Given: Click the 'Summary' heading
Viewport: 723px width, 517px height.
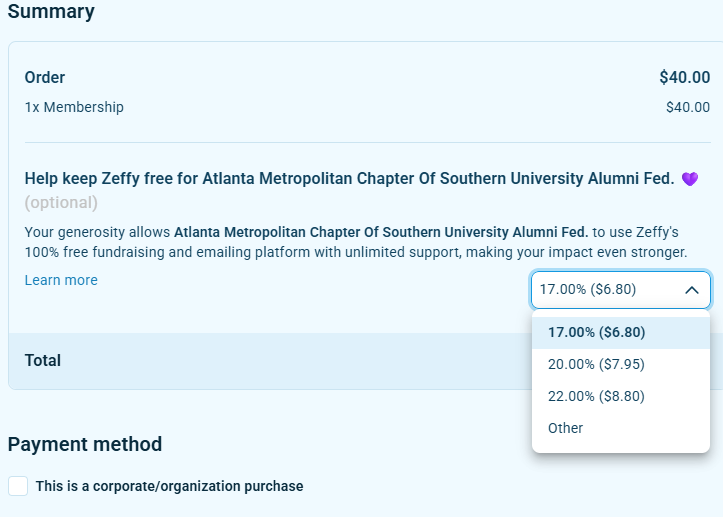Looking at the screenshot, I should point(51,12).
